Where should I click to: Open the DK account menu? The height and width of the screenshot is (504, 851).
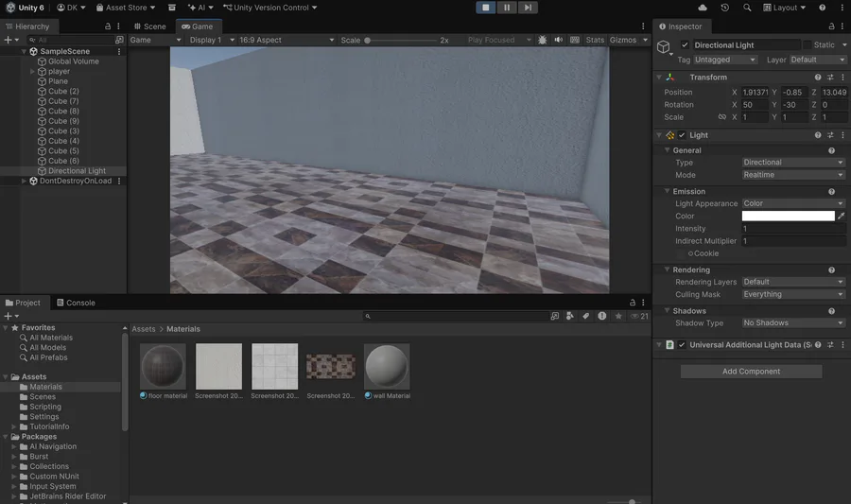[x=71, y=8]
